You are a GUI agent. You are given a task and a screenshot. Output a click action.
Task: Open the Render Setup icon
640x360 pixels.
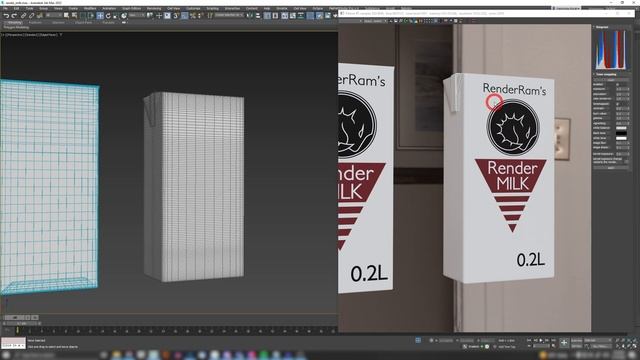(319, 16)
